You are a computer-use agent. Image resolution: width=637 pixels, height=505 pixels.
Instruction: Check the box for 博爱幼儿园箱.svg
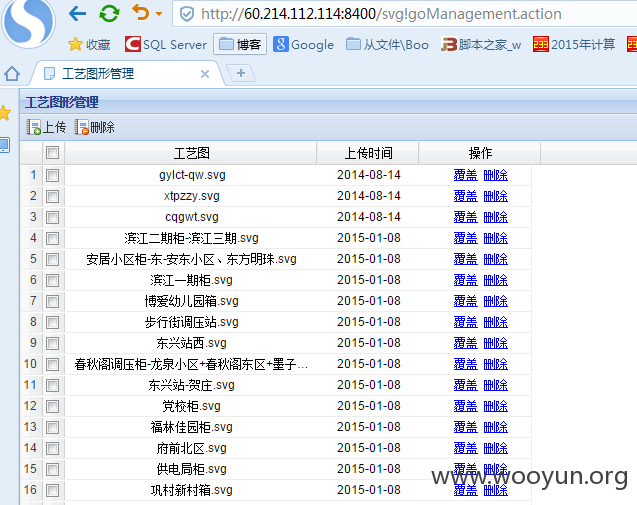click(x=52, y=301)
